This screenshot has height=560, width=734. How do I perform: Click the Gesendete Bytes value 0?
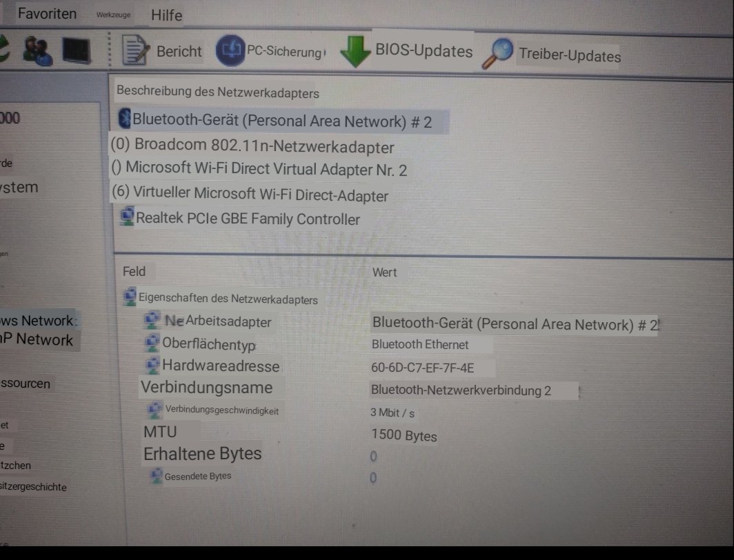coord(373,478)
